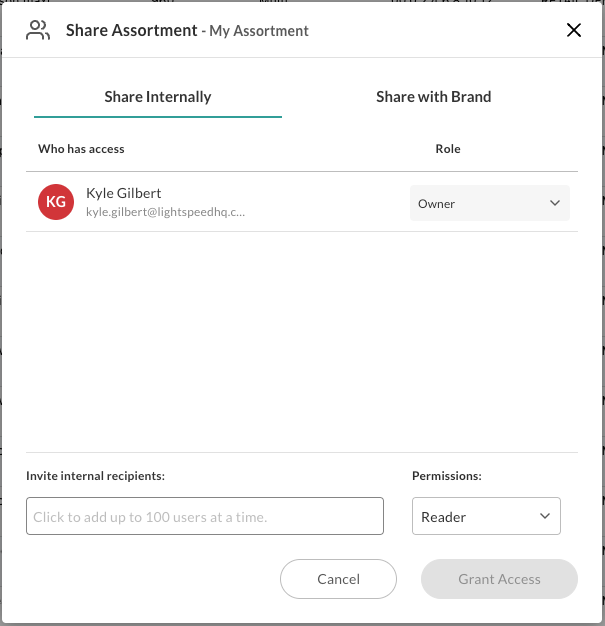Open the Share with Brand tab
This screenshot has width=605, height=626.
click(x=433, y=97)
